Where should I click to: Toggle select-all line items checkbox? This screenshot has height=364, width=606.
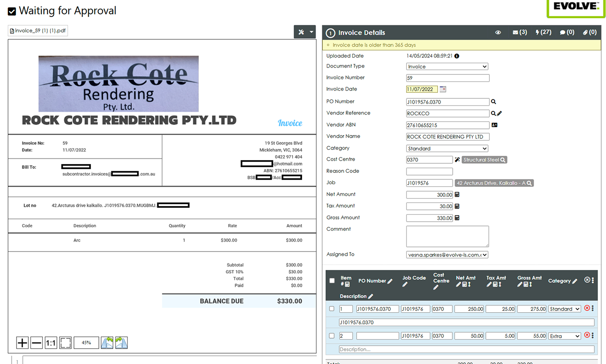pos(332,280)
